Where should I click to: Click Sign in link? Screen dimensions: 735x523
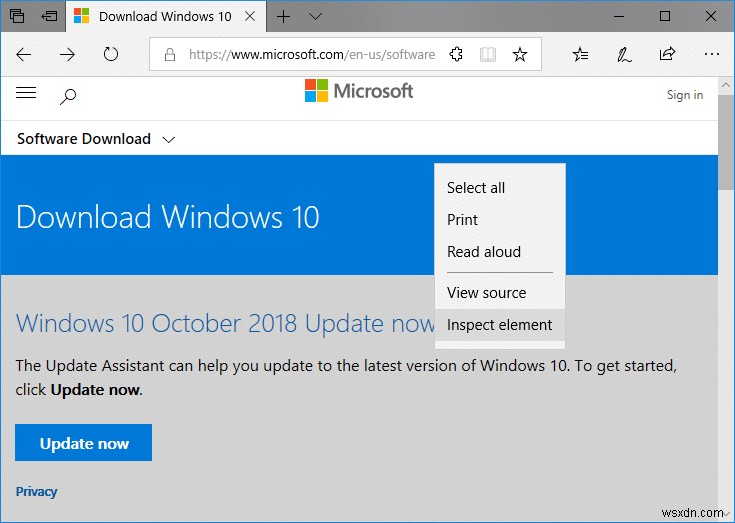(685, 95)
